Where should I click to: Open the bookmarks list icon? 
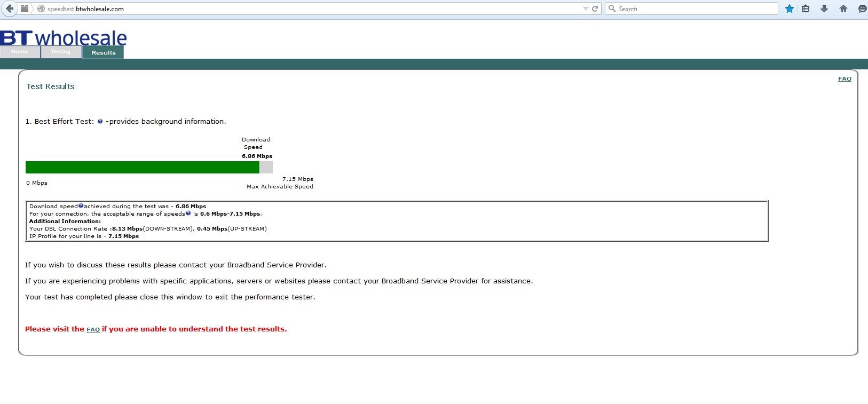[806, 9]
